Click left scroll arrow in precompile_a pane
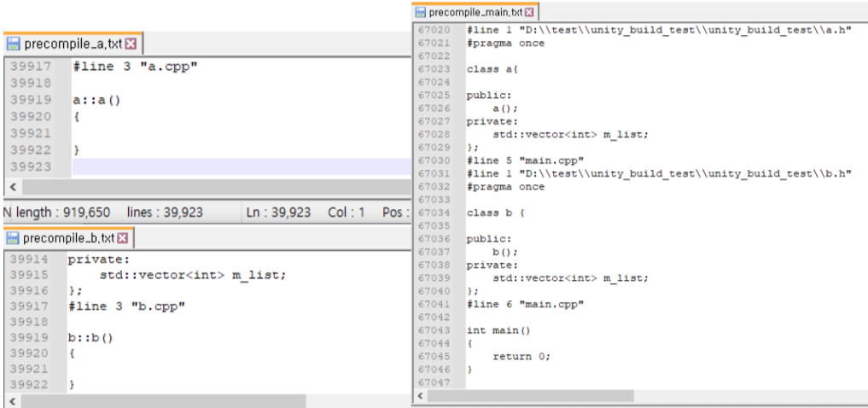868x408 pixels. point(13,187)
